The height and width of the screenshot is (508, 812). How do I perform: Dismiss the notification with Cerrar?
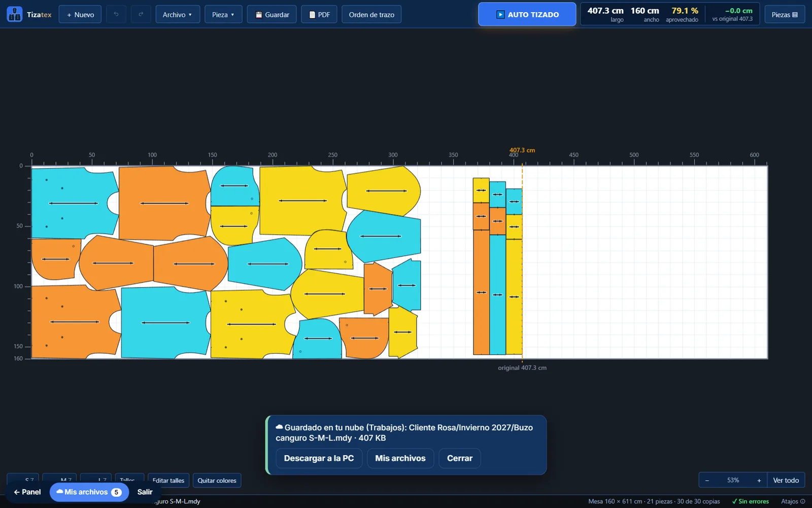click(x=460, y=458)
